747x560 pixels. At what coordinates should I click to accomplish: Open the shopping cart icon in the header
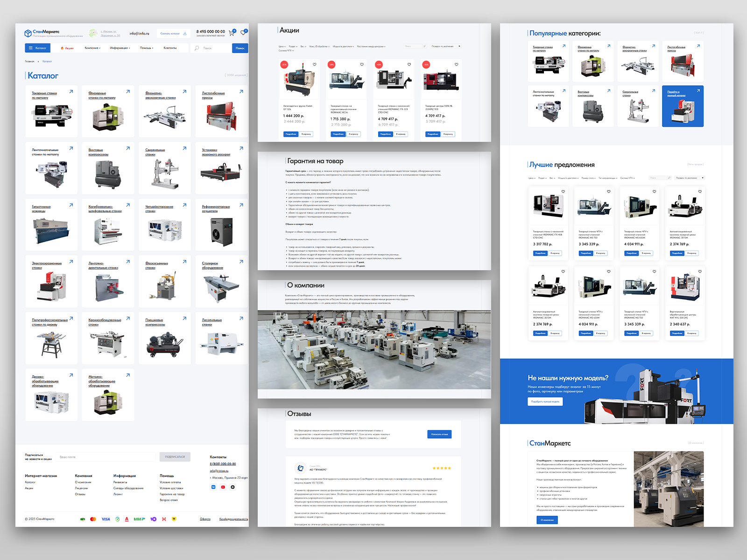[232, 33]
